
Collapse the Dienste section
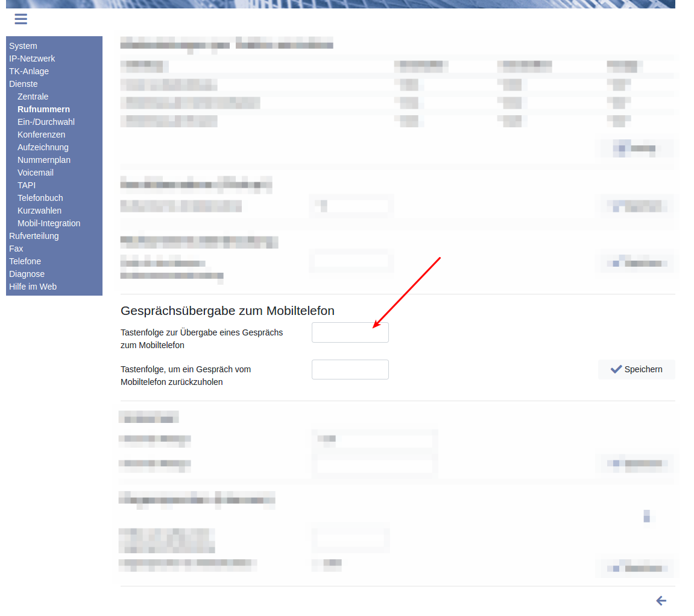click(24, 84)
